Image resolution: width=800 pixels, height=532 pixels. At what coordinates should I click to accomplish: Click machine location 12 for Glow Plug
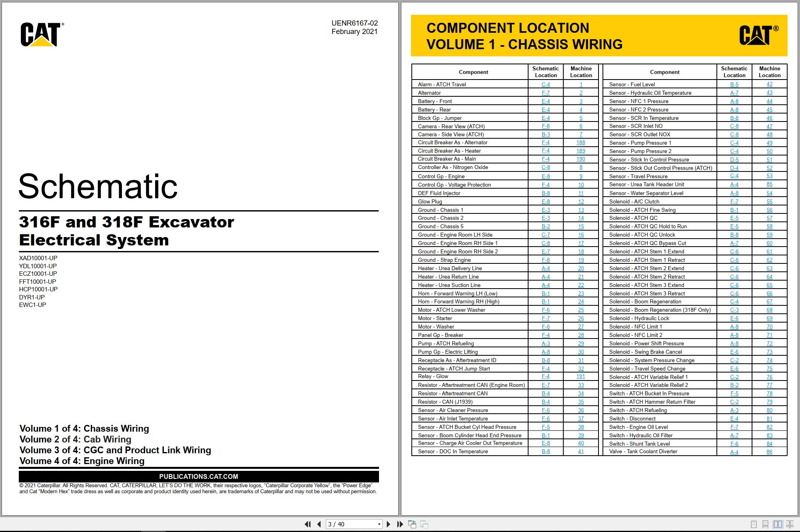[581, 201]
